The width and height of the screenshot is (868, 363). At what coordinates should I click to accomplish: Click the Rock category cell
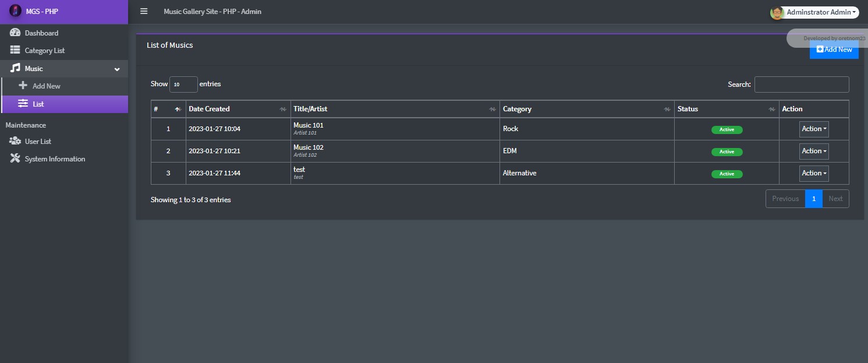coord(587,129)
